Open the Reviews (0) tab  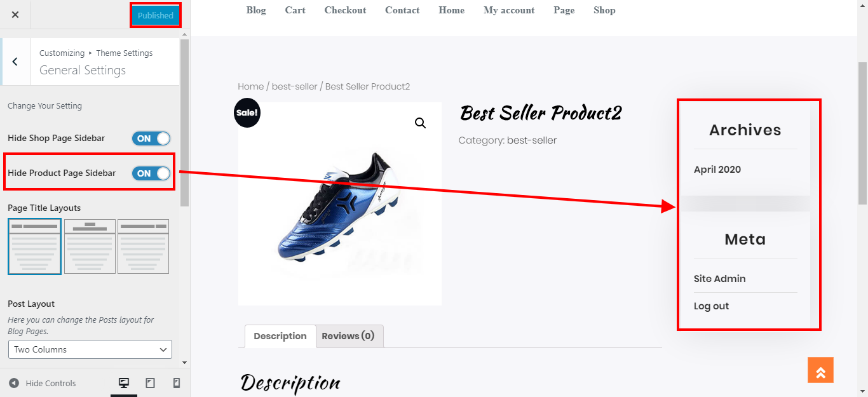coord(348,336)
